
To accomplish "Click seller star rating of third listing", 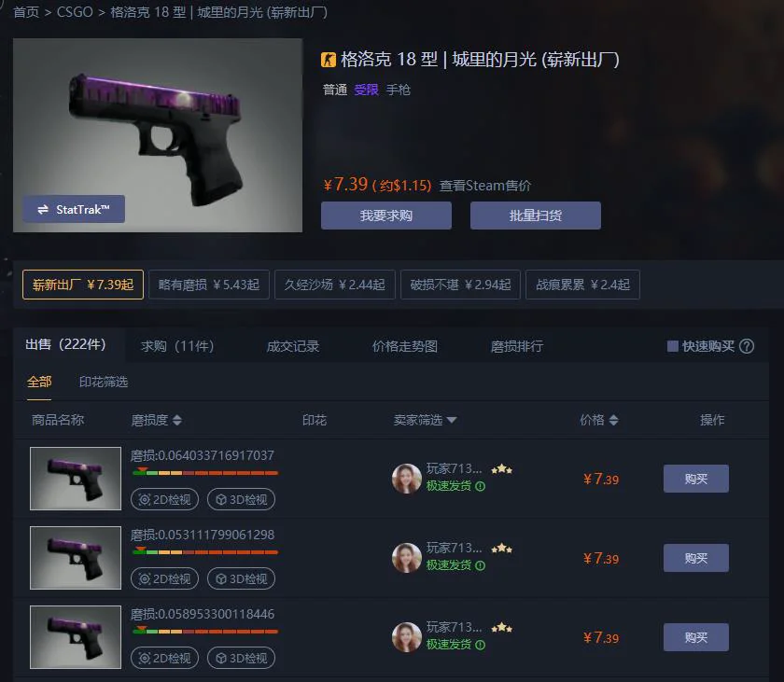I will 501,628.
